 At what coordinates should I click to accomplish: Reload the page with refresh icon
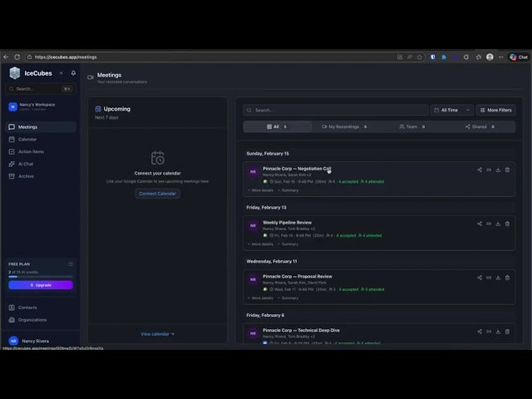point(17,57)
